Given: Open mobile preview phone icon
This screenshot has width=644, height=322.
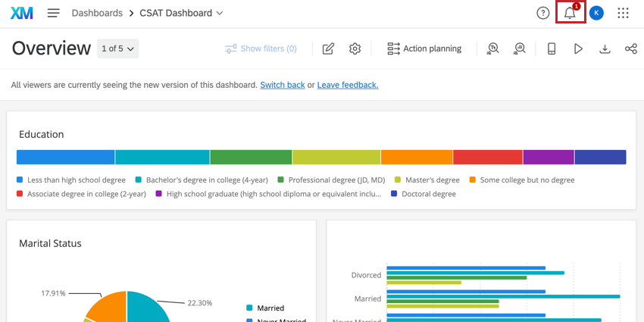Looking at the screenshot, I should 552,48.
